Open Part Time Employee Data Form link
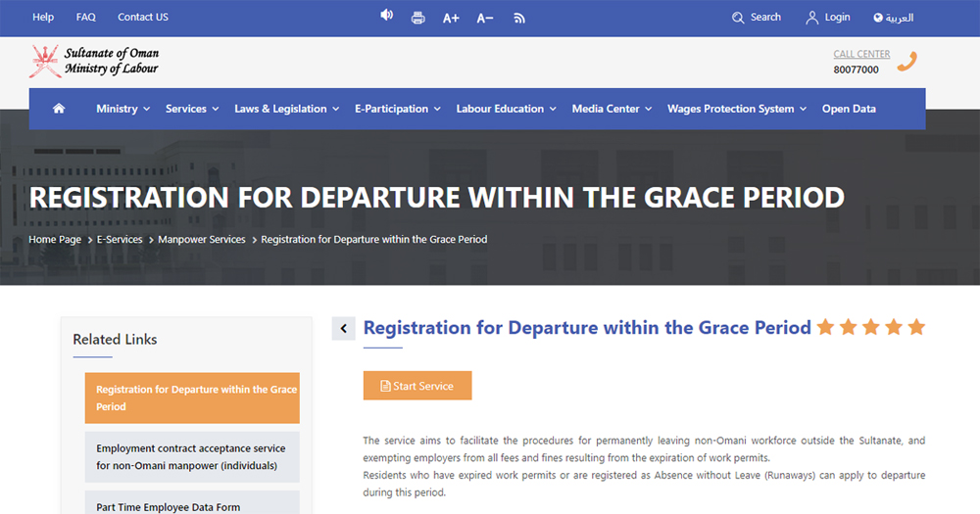The image size is (980, 514). pos(192,503)
